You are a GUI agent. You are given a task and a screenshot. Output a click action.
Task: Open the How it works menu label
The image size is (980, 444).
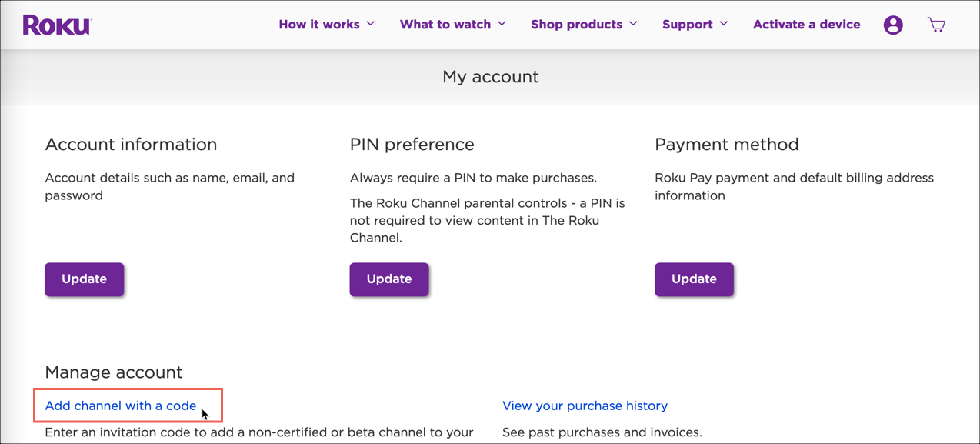(x=318, y=25)
